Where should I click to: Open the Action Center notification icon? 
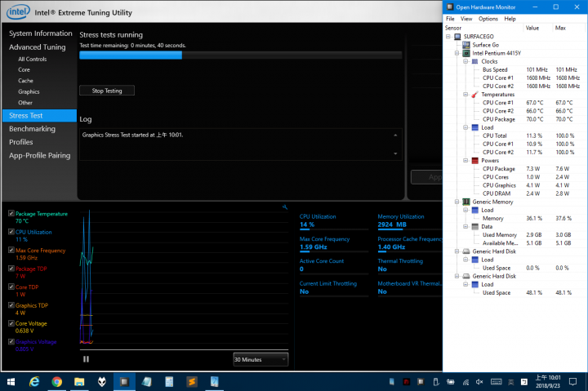pyautogui.click(x=572, y=382)
